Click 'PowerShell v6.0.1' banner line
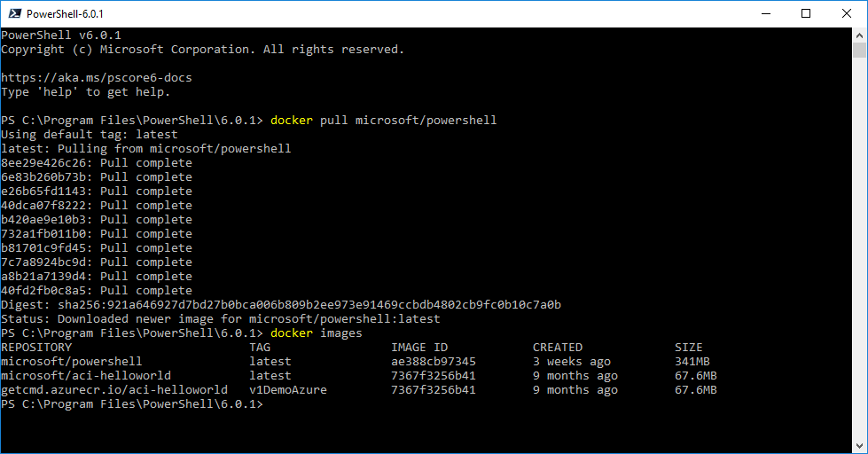 click(61, 35)
